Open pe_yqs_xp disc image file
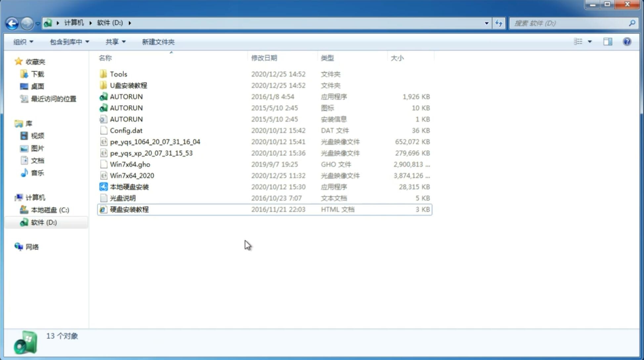This screenshot has height=360, width=644. point(151,153)
